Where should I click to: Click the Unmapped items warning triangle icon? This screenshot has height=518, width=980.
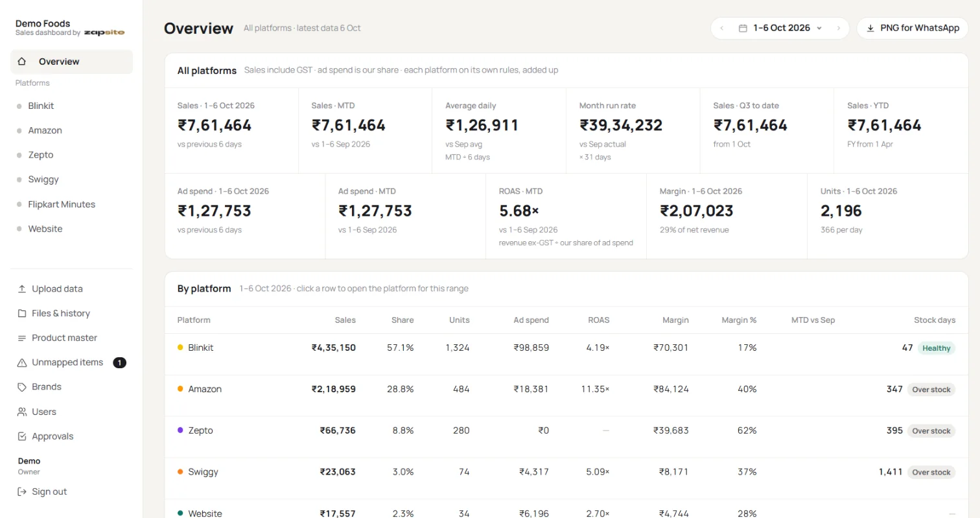pyautogui.click(x=22, y=363)
